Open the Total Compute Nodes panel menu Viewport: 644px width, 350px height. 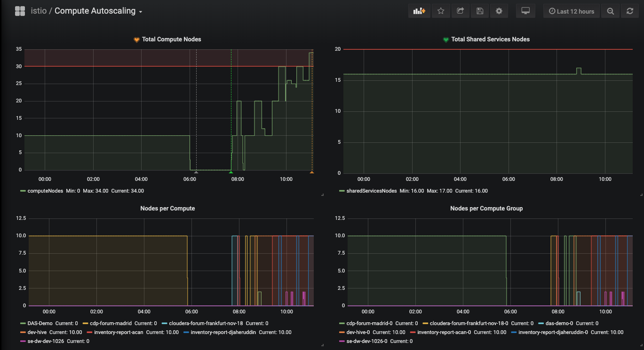click(167, 39)
